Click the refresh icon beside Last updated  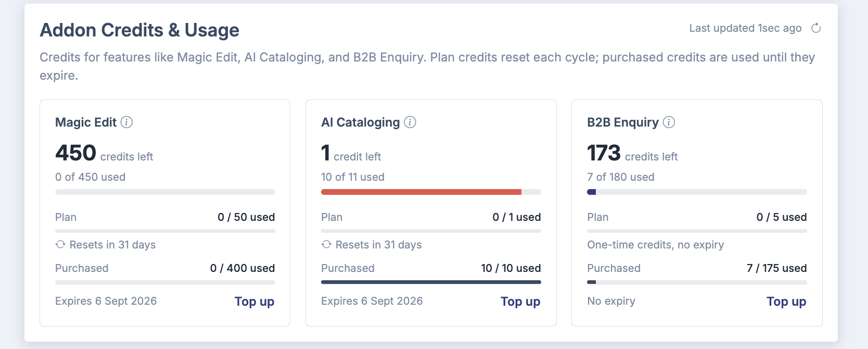[816, 28]
